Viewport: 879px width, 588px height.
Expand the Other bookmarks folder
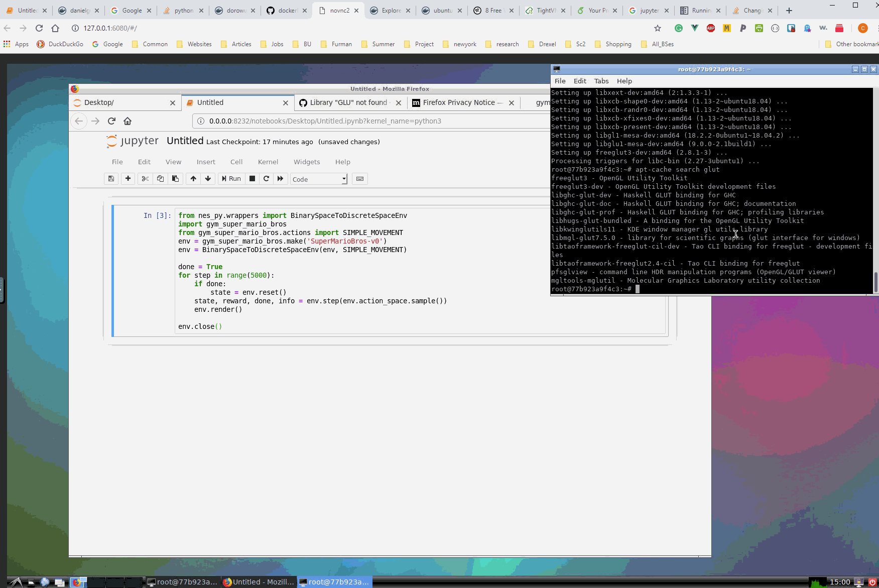click(852, 44)
